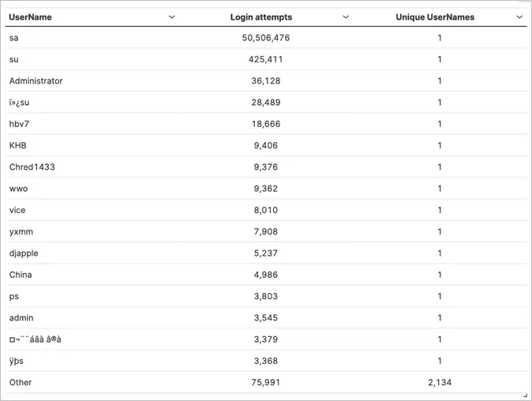Select the 'ï»¿su' username cell
Viewport: 532px width, 401px height.
20,103
